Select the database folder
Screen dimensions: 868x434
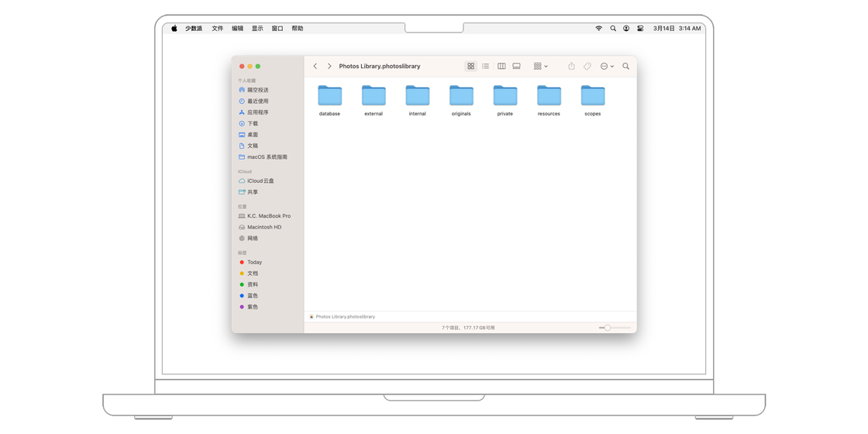coord(330,101)
